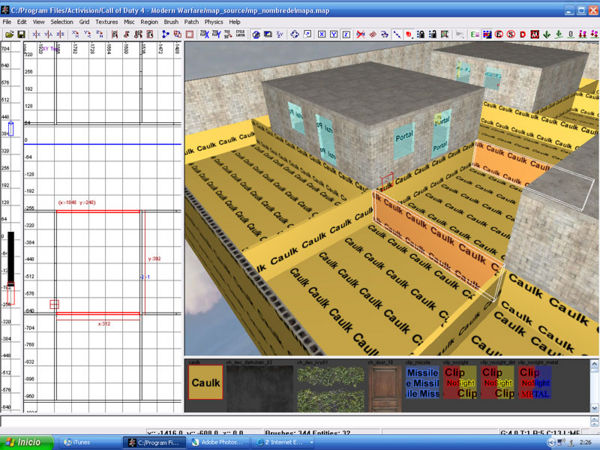
Task: Toggle the boxed Z axis lock button
Action: pyautogui.click(x=346, y=34)
